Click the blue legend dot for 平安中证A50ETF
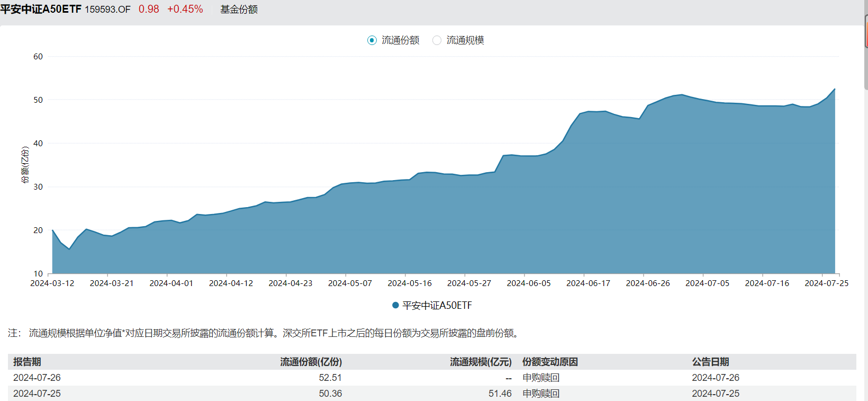The width and height of the screenshot is (868, 401). 395,305
